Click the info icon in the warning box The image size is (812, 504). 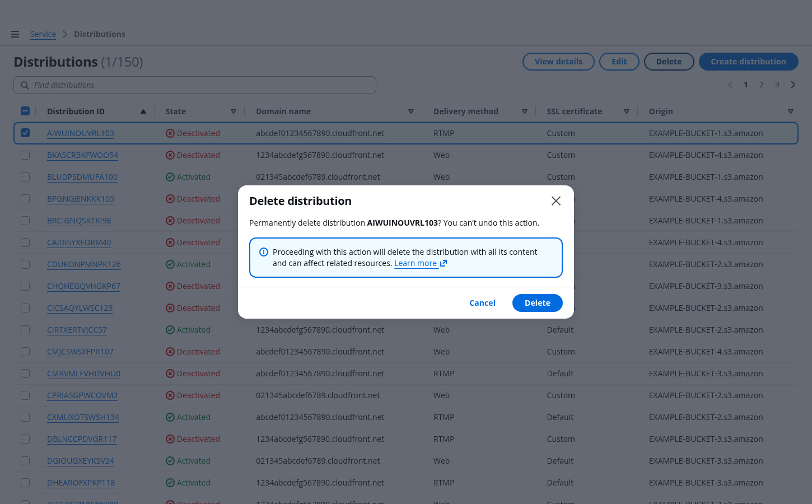coord(264,252)
